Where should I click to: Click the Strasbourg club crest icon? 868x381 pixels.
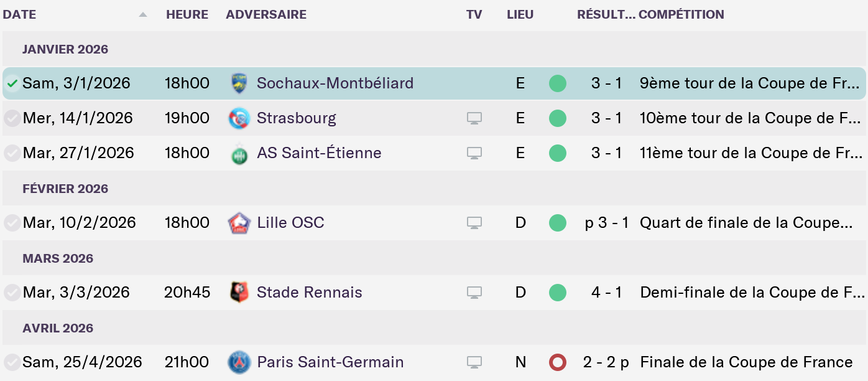point(239,118)
